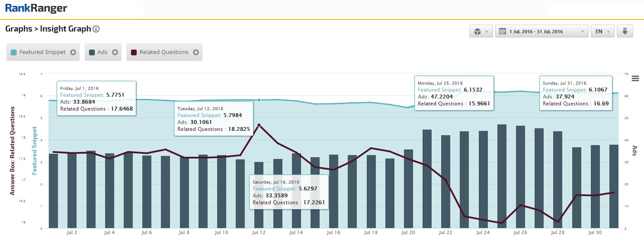The height and width of the screenshot is (241, 644).
Task: Toggle the Related Questions series
Action: coord(163,52)
